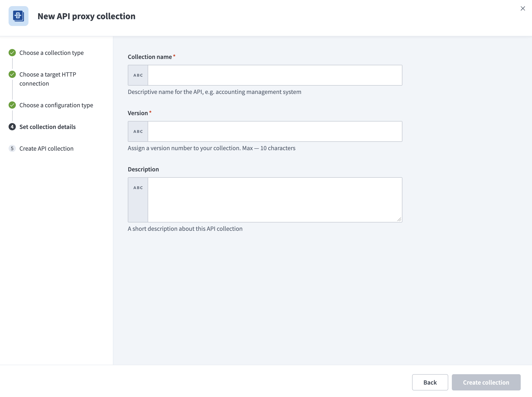Screen dimensions: 532x397
Task: Click ABC type icon in Version field
Action: click(138, 131)
